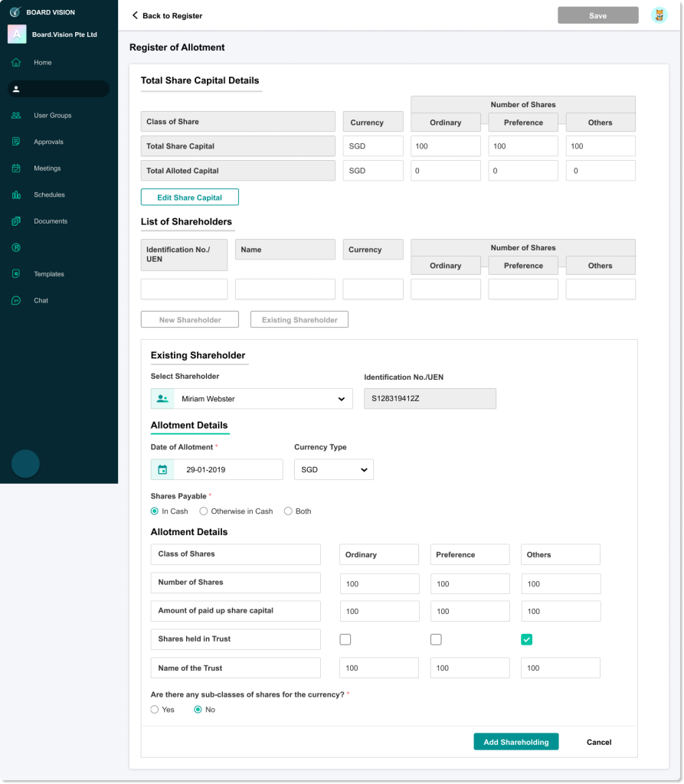Click the Edit Share Capital button

click(189, 198)
